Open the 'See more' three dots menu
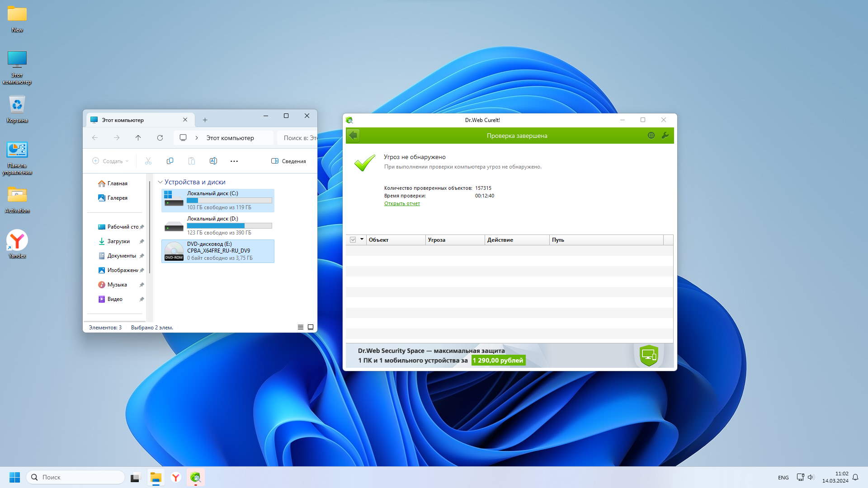The width and height of the screenshot is (868, 488). coord(234,161)
